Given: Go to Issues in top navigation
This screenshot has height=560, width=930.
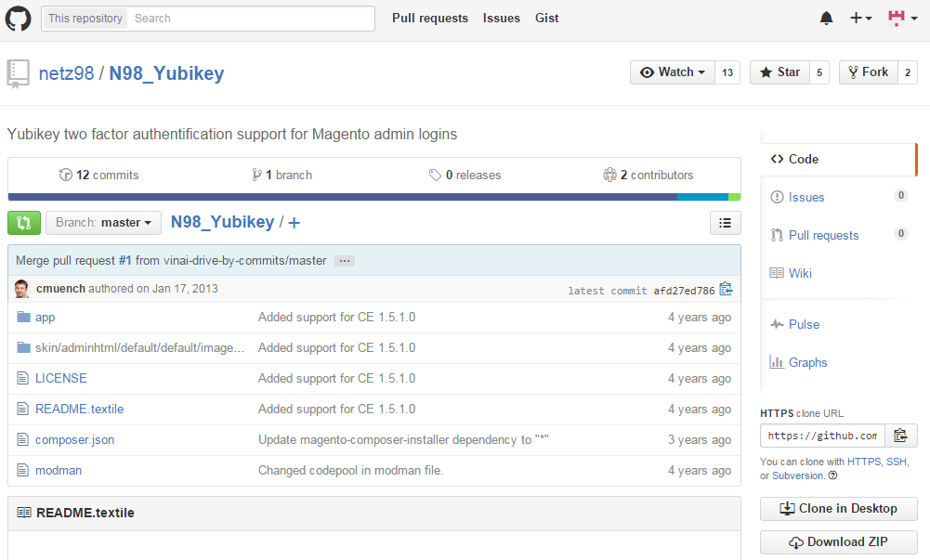Looking at the screenshot, I should (x=501, y=19).
